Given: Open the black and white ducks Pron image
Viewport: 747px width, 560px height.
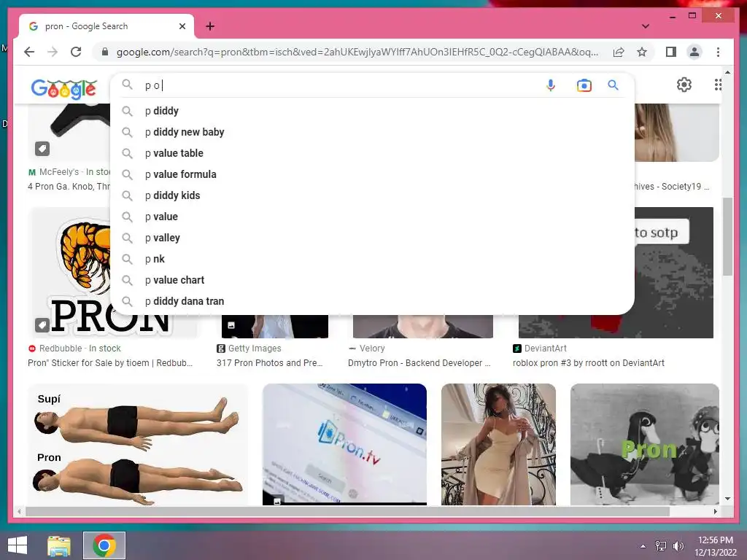Looking at the screenshot, I should [645, 444].
